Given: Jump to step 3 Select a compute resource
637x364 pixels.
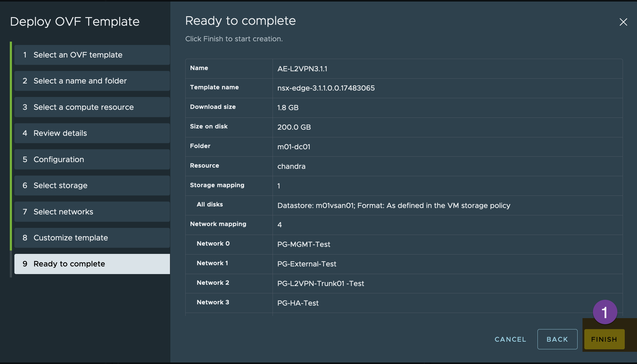Looking at the screenshot, I should pos(92,107).
